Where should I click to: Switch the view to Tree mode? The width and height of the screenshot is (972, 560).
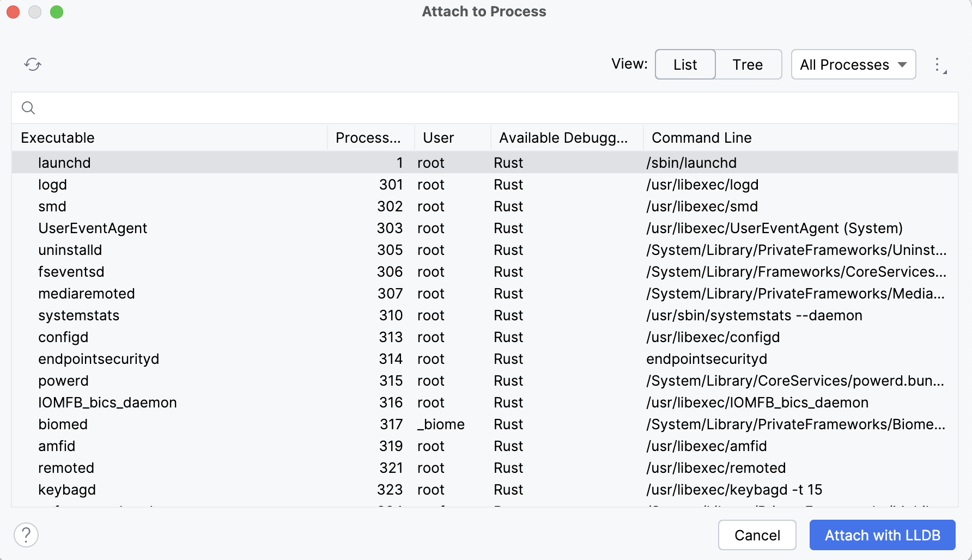point(748,64)
